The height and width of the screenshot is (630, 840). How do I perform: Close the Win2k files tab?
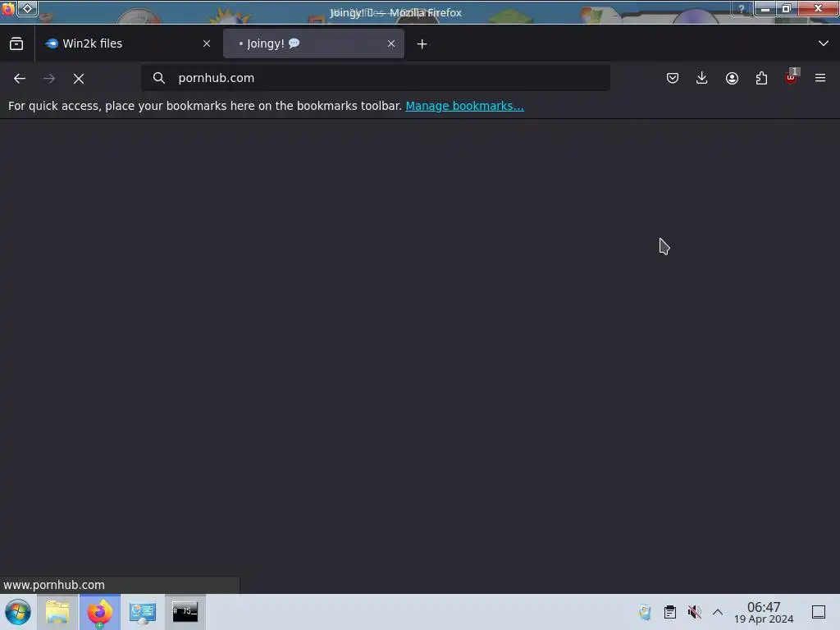207,44
